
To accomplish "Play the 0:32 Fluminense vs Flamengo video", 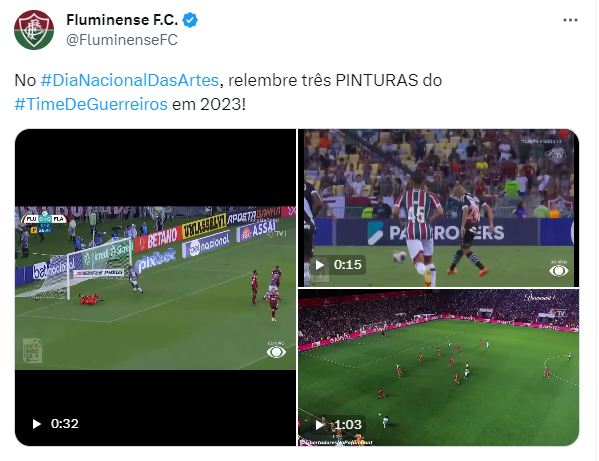I will [x=37, y=424].
